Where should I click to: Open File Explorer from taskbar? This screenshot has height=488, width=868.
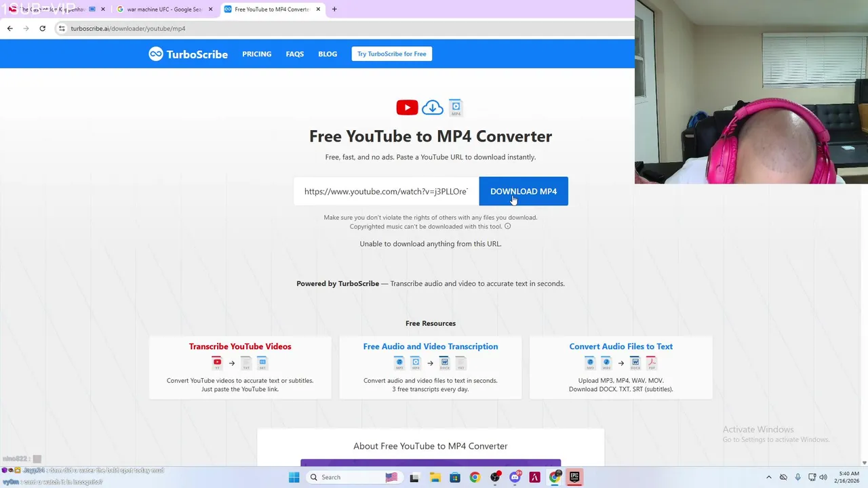click(435, 477)
